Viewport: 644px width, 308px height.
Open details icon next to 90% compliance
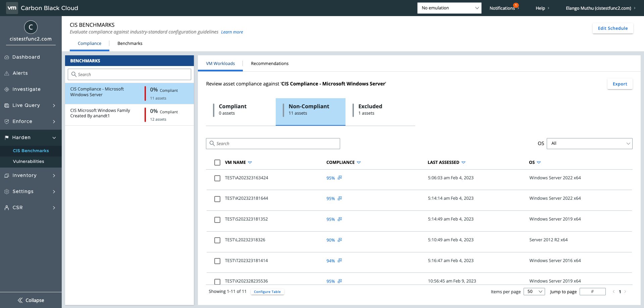click(340, 240)
